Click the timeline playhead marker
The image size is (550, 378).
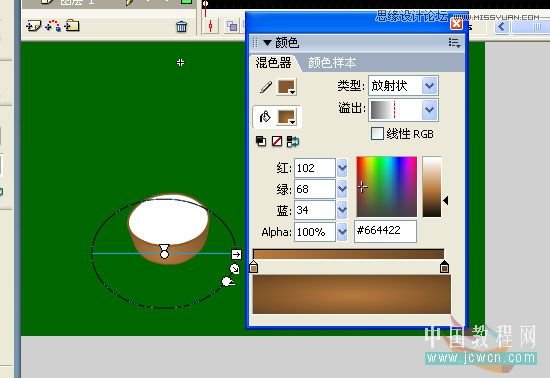coord(206,4)
